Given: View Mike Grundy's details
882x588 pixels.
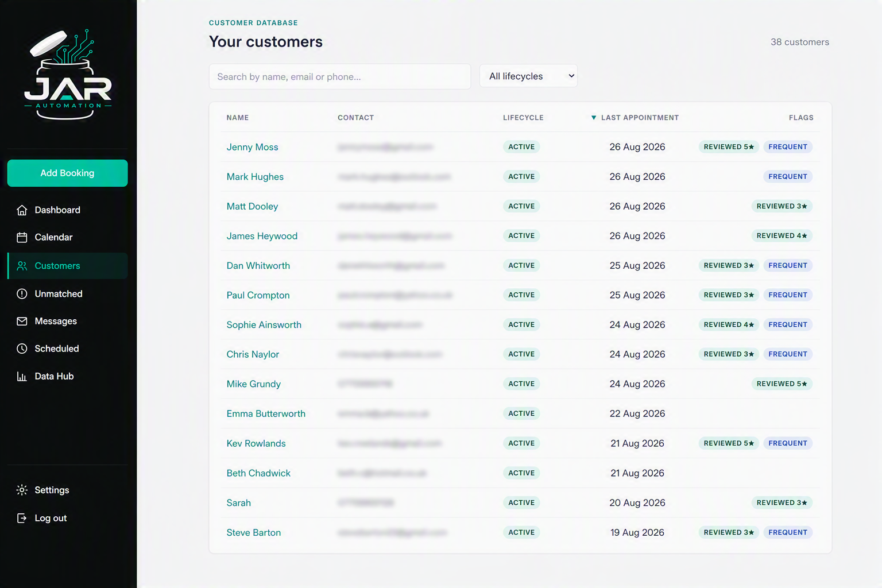Looking at the screenshot, I should [253, 384].
